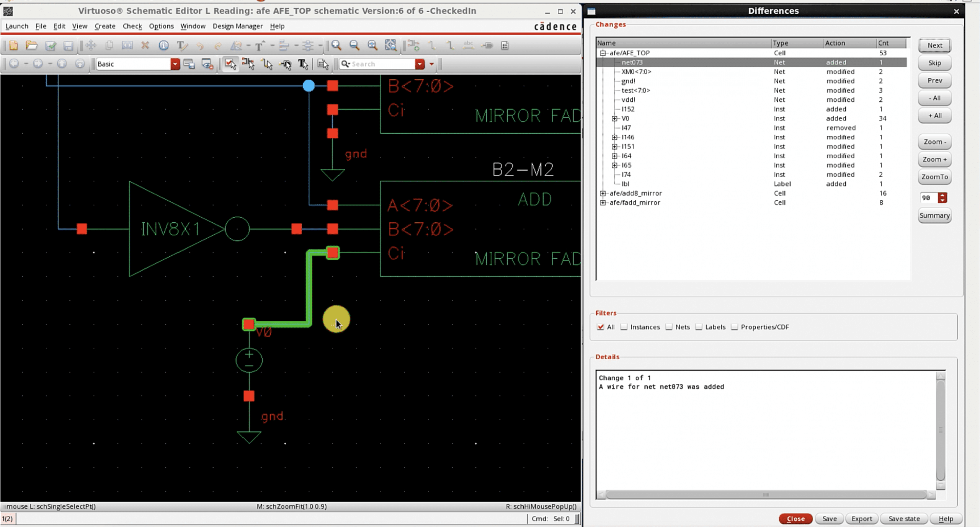Click the Open folder toolbar icon
The height and width of the screenshot is (527, 980).
[x=31, y=46]
